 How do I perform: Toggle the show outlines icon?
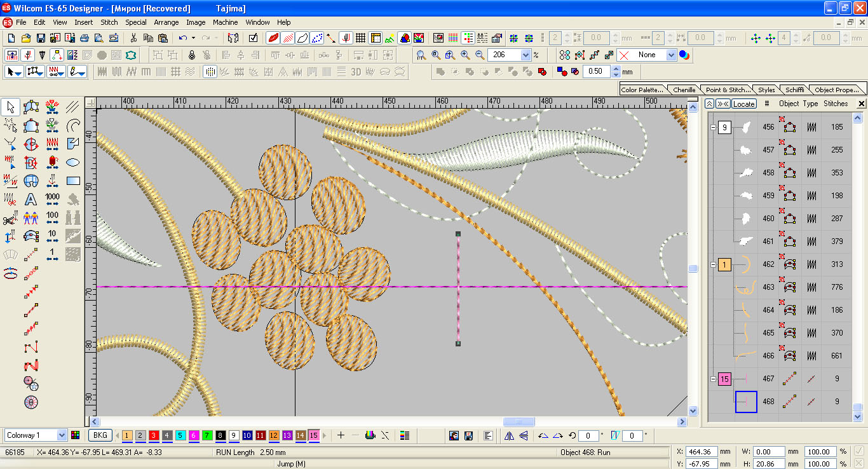[302, 38]
